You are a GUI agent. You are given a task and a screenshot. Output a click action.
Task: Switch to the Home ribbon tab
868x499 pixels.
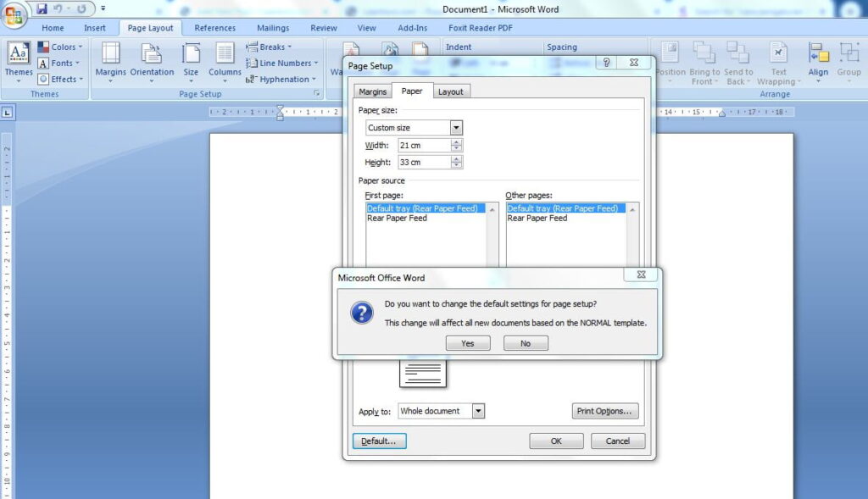53,28
